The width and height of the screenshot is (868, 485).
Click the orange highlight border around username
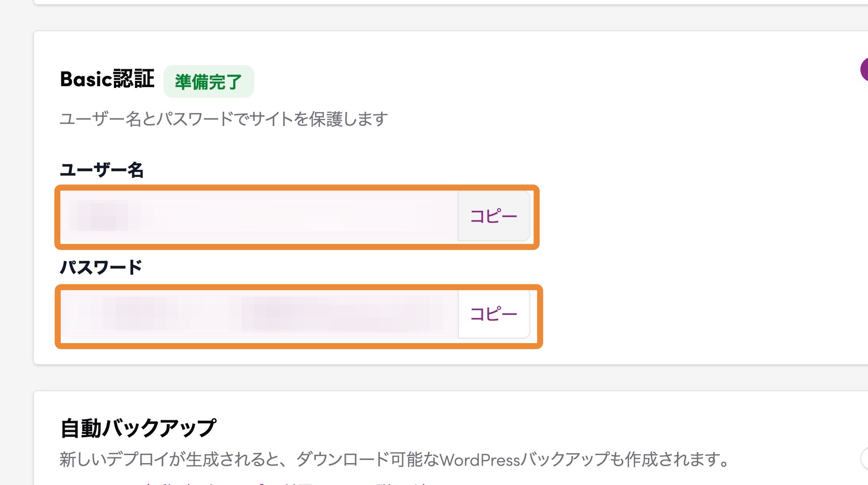(x=297, y=188)
